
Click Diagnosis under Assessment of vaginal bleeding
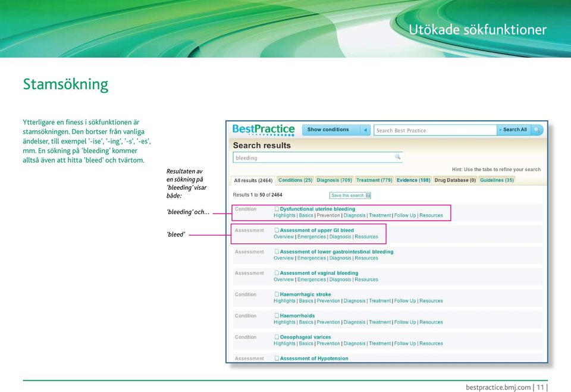click(340, 280)
